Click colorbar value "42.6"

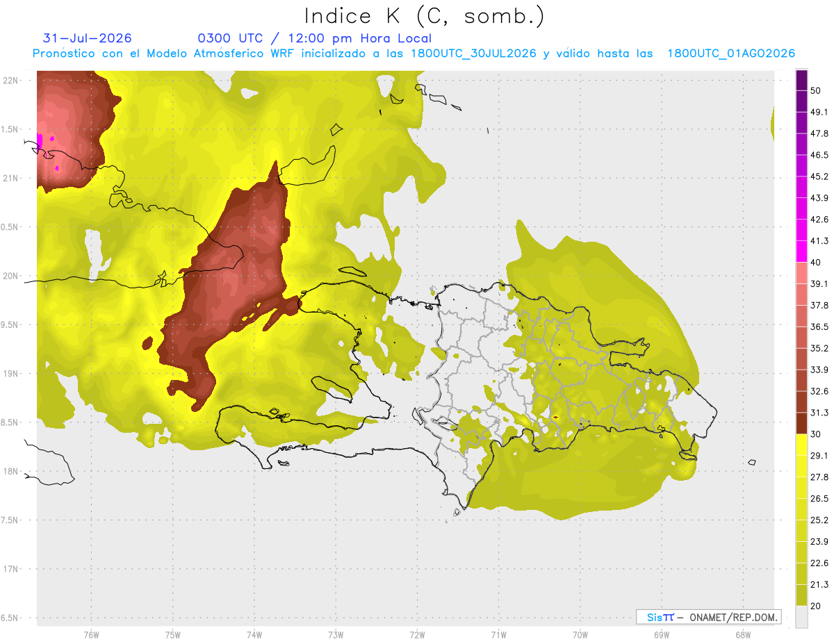pos(819,220)
